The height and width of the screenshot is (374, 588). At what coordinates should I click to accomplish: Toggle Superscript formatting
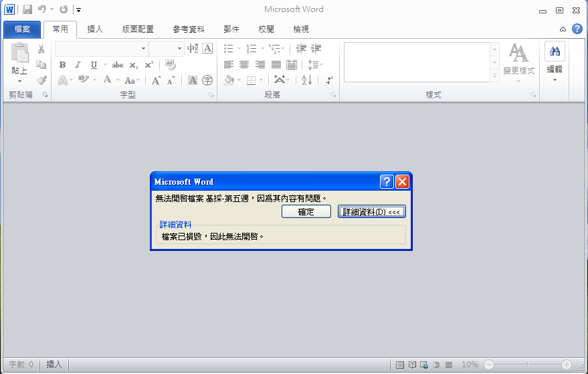(x=149, y=64)
